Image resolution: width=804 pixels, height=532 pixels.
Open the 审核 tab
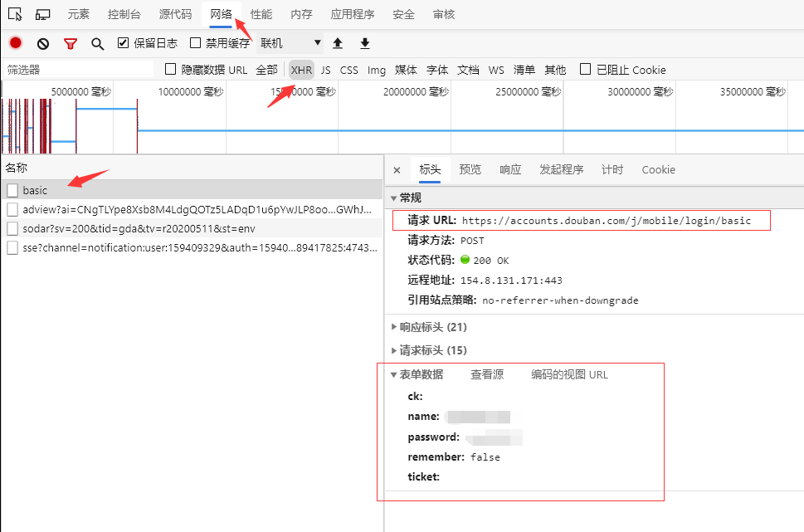[444, 14]
